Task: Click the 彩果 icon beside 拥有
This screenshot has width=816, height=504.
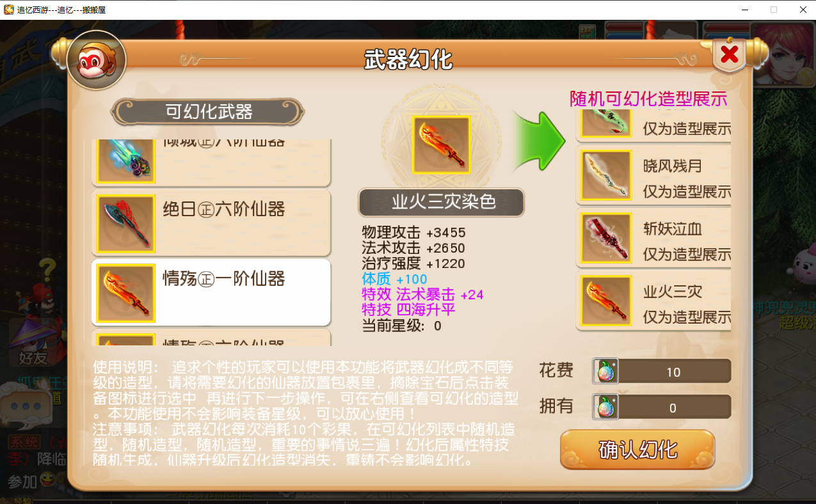Action: pos(605,407)
